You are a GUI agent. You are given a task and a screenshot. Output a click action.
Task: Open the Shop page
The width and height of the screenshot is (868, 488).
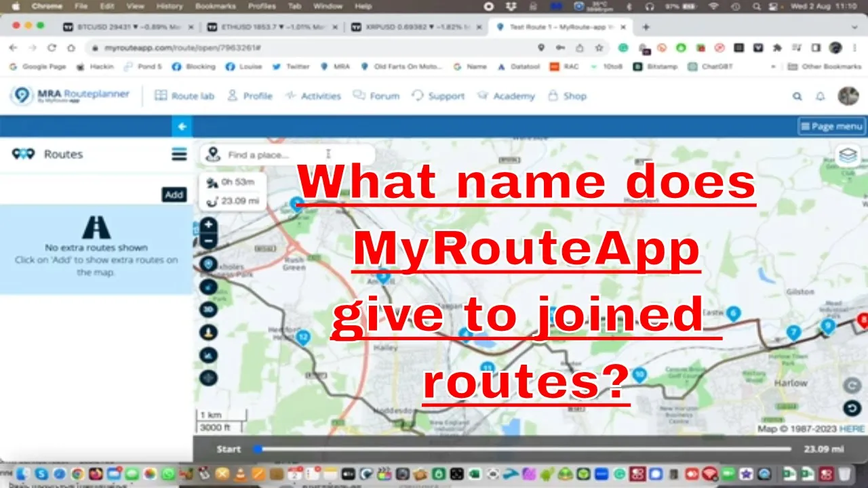567,96
